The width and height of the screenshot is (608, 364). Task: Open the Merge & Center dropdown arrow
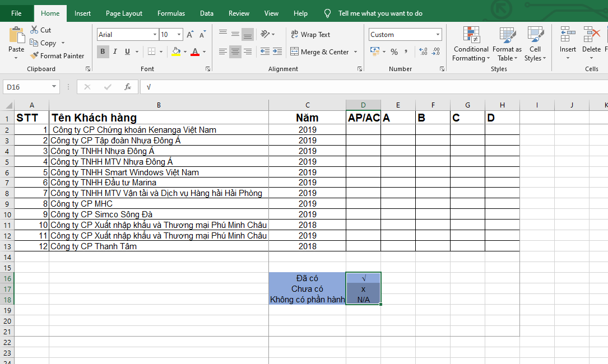(x=355, y=52)
